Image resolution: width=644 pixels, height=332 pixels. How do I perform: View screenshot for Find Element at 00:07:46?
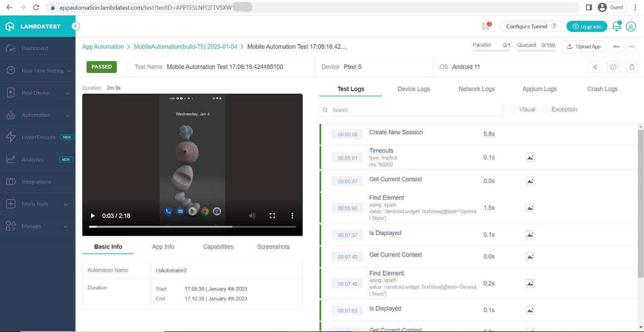click(x=530, y=283)
